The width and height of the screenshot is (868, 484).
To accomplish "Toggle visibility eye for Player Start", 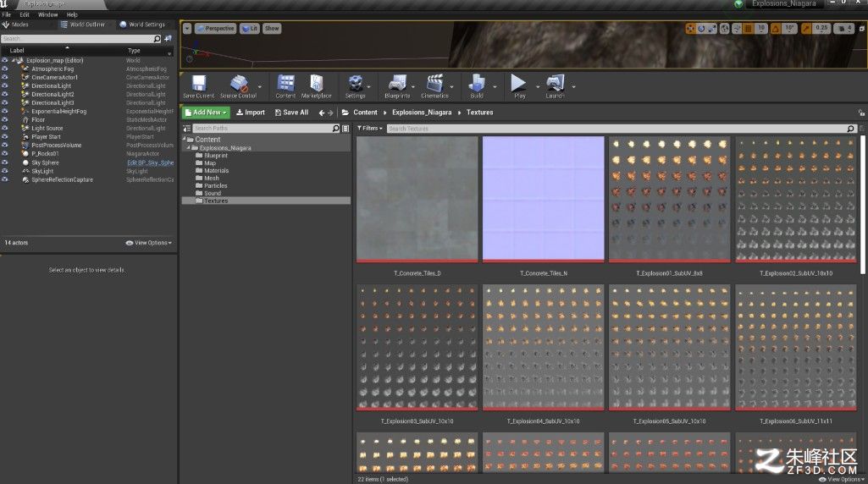I will [x=5, y=136].
